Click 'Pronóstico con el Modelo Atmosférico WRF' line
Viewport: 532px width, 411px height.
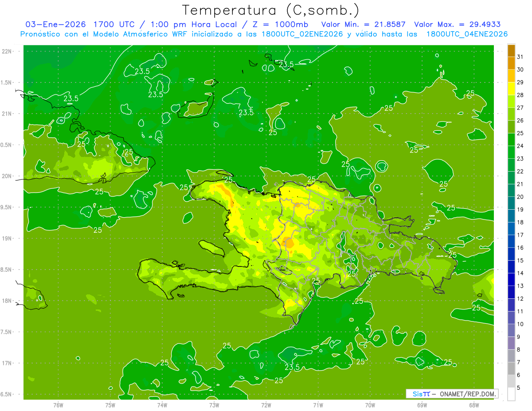click(104, 34)
